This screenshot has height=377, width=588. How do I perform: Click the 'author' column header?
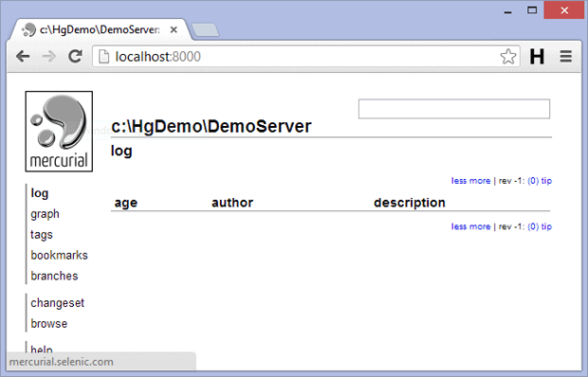[x=232, y=203]
